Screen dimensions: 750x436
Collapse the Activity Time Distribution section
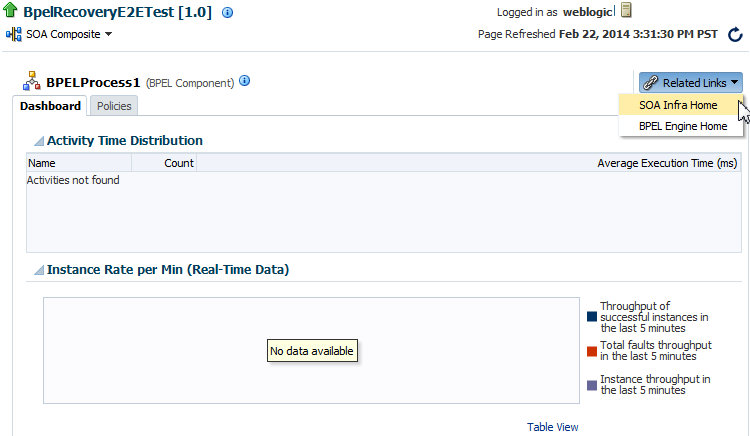(x=39, y=141)
